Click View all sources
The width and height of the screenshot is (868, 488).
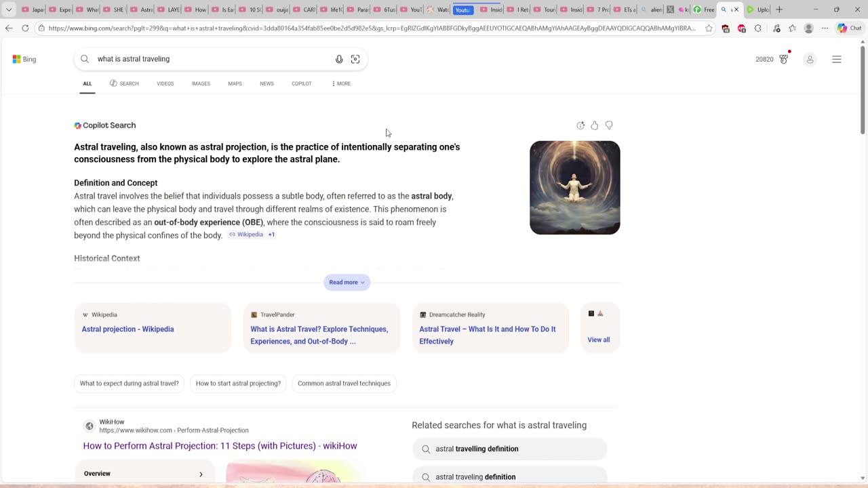tap(599, 340)
